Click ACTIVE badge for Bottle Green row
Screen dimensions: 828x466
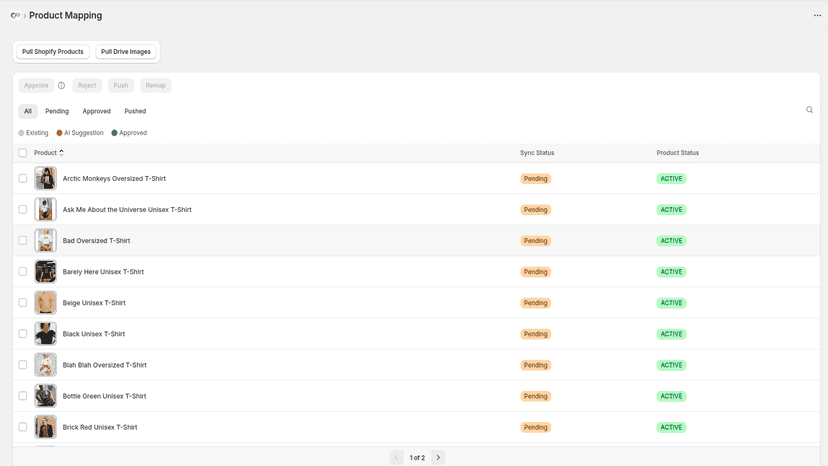point(671,396)
